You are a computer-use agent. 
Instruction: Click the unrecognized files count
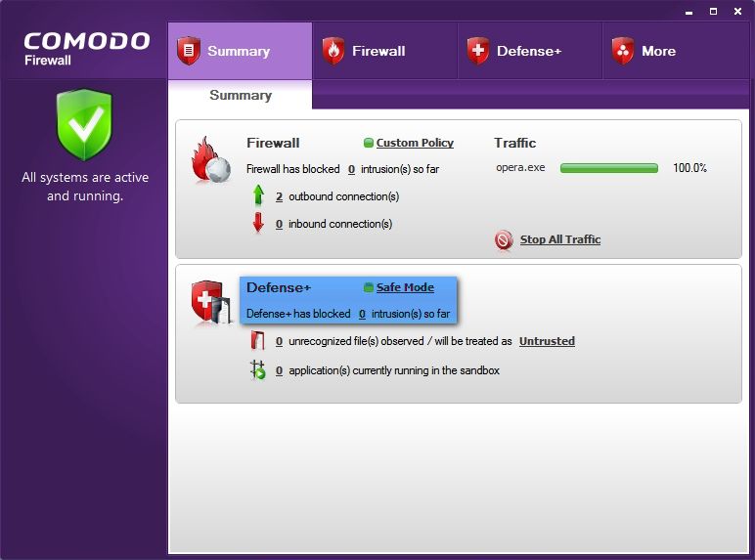tap(280, 342)
